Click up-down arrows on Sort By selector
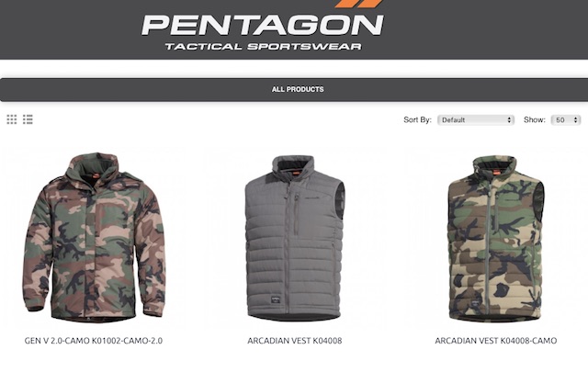 [x=509, y=120]
